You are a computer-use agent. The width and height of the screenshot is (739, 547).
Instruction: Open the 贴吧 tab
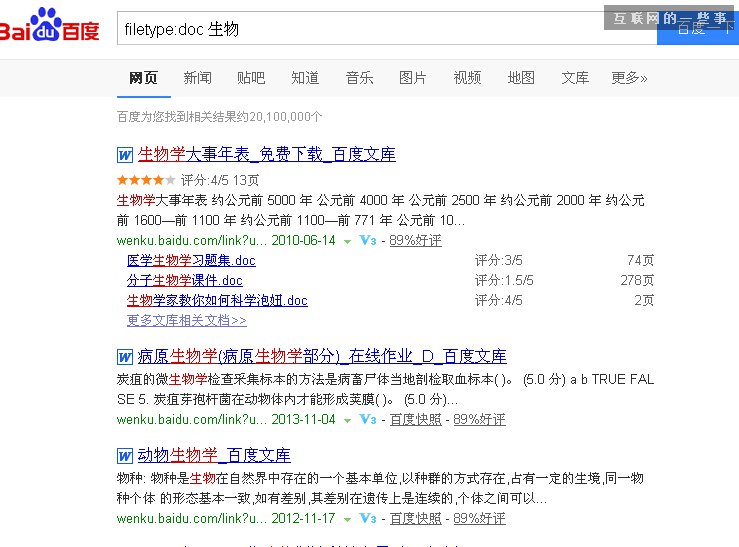click(x=251, y=78)
